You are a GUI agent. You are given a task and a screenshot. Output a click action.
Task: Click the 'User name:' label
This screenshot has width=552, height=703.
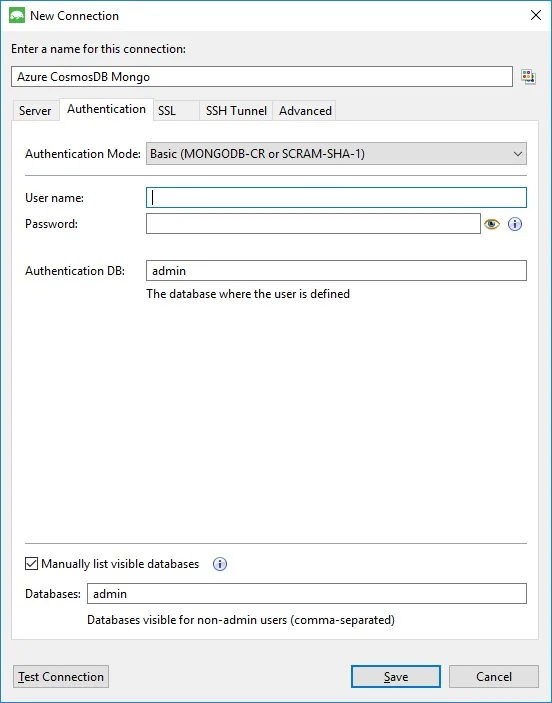coord(54,198)
